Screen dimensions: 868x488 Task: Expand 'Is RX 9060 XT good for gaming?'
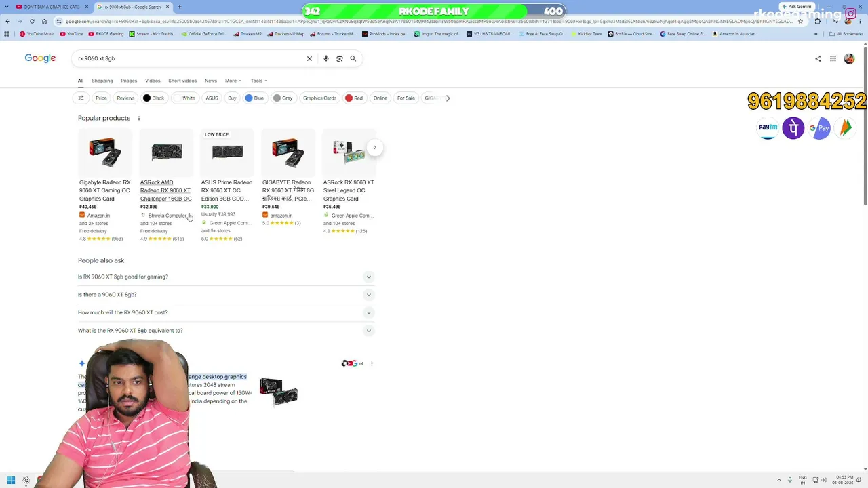(226, 277)
